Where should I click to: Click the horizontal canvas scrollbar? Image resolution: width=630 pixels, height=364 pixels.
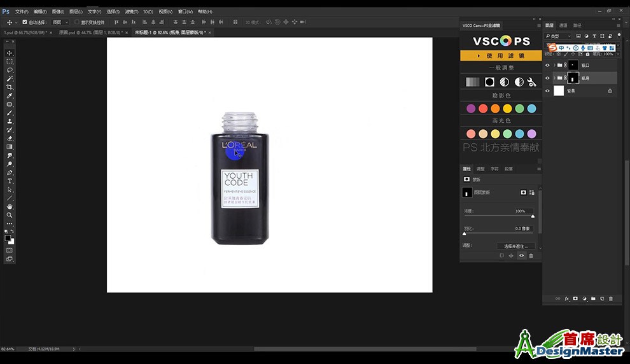point(365,349)
